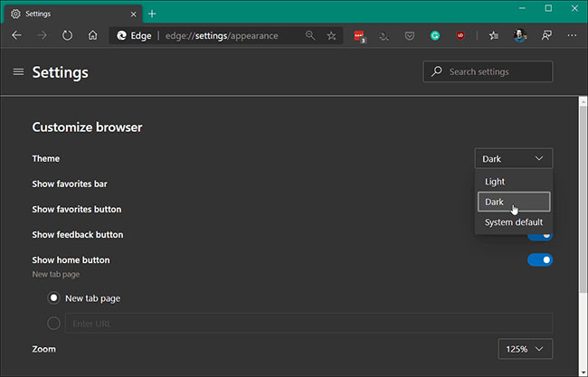
Task: Select the New tab page radio button
Action: pyautogui.click(x=53, y=298)
